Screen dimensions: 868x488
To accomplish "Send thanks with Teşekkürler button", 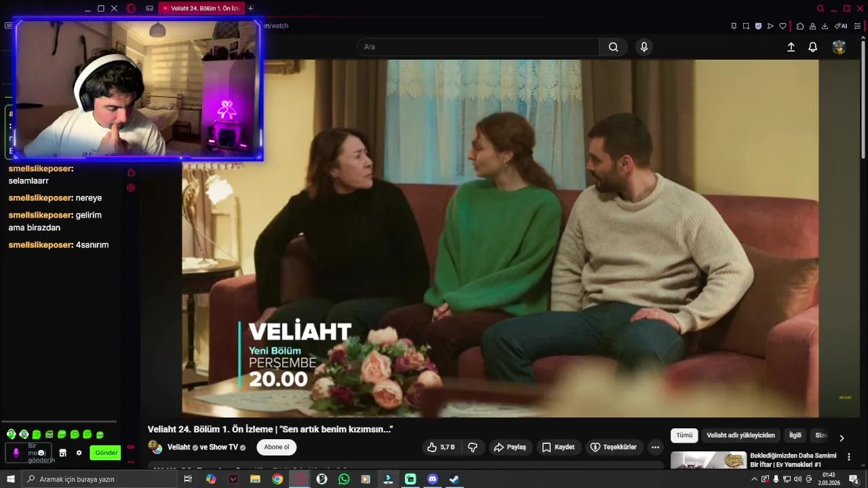I will point(614,447).
